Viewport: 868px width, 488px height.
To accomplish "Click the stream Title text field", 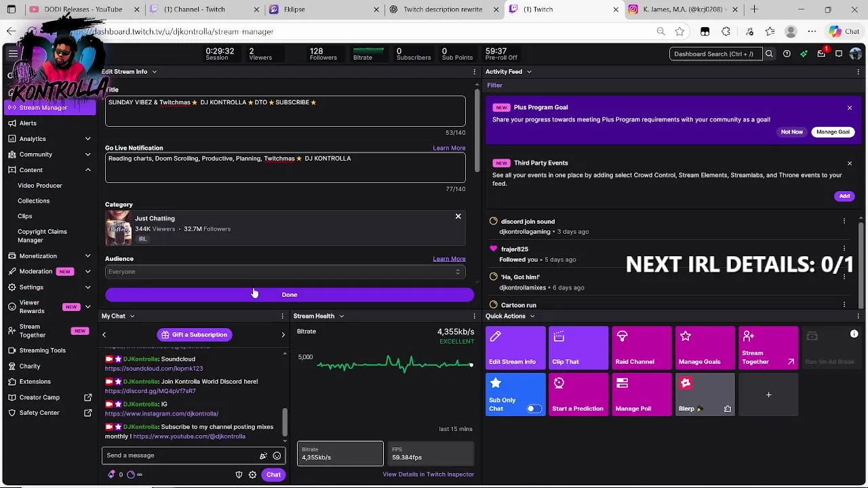I will click(x=285, y=111).
